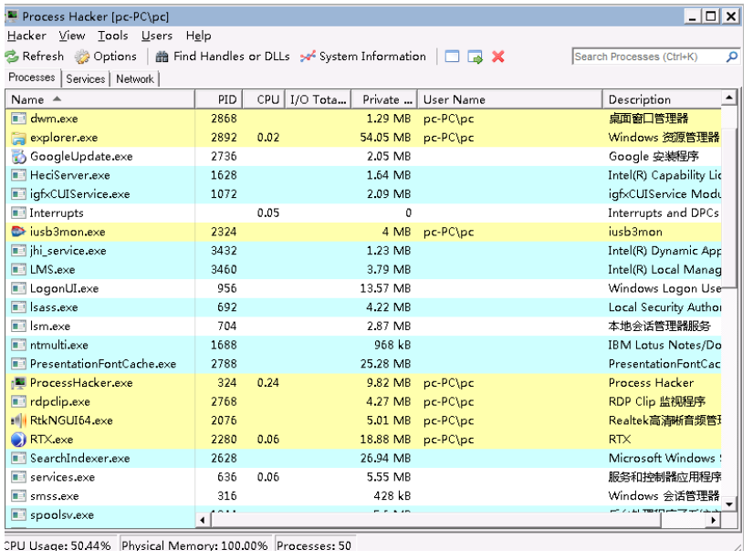
Task: Click the horizontal scrollbar right arrow
Action: 714,520
